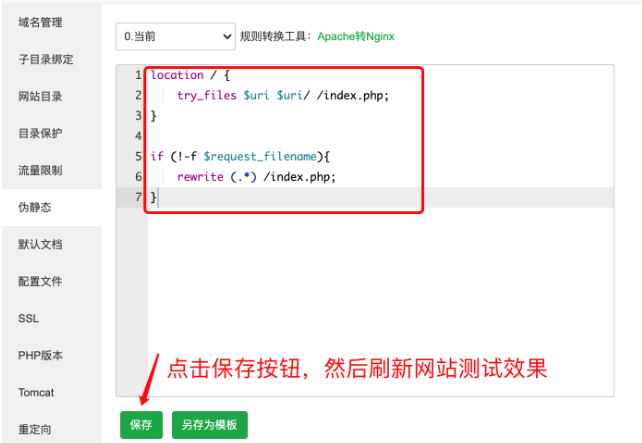This screenshot has width=642, height=443.
Task: Open 流量限制 settings
Action: tap(40, 170)
